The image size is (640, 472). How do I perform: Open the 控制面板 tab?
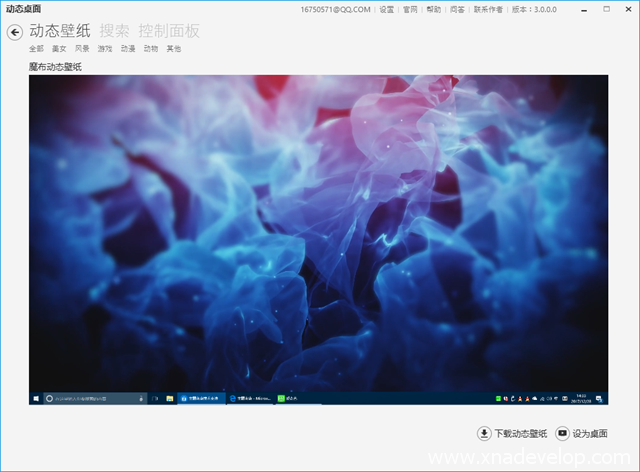(x=169, y=31)
